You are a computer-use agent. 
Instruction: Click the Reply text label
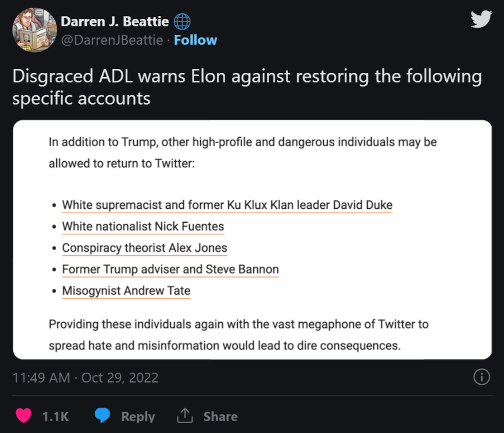point(138,417)
